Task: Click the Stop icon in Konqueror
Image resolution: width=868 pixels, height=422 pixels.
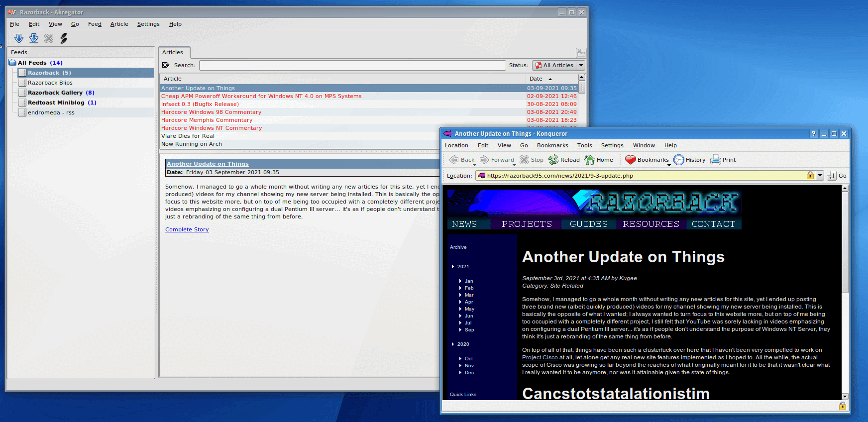Action: click(524, 160)
